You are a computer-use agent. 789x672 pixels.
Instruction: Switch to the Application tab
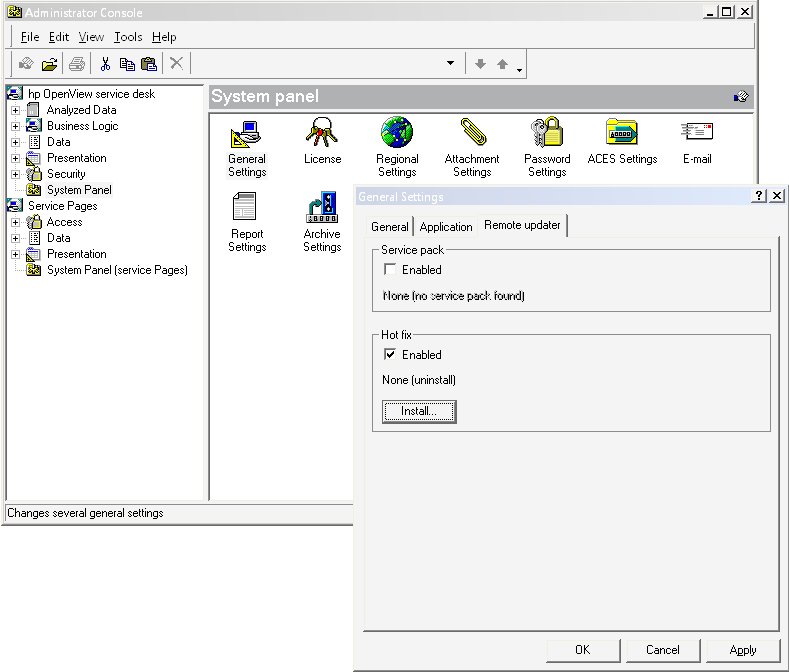(x=446, y=227)
